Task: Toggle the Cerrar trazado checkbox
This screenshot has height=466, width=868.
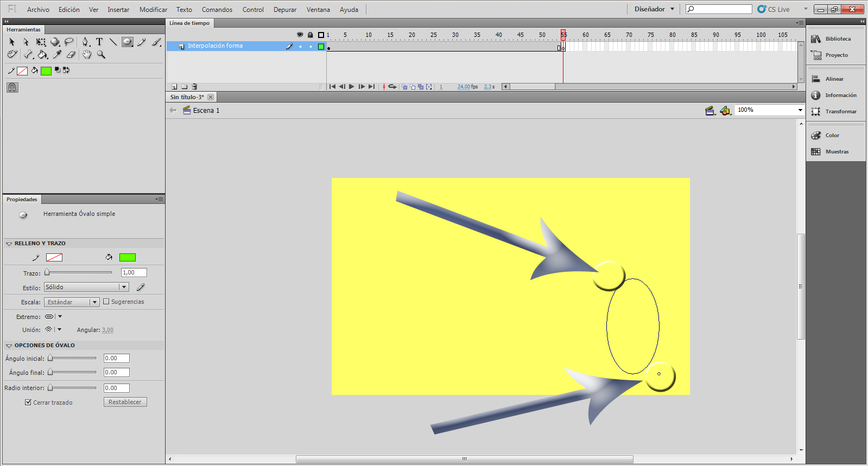Action: 28,402
